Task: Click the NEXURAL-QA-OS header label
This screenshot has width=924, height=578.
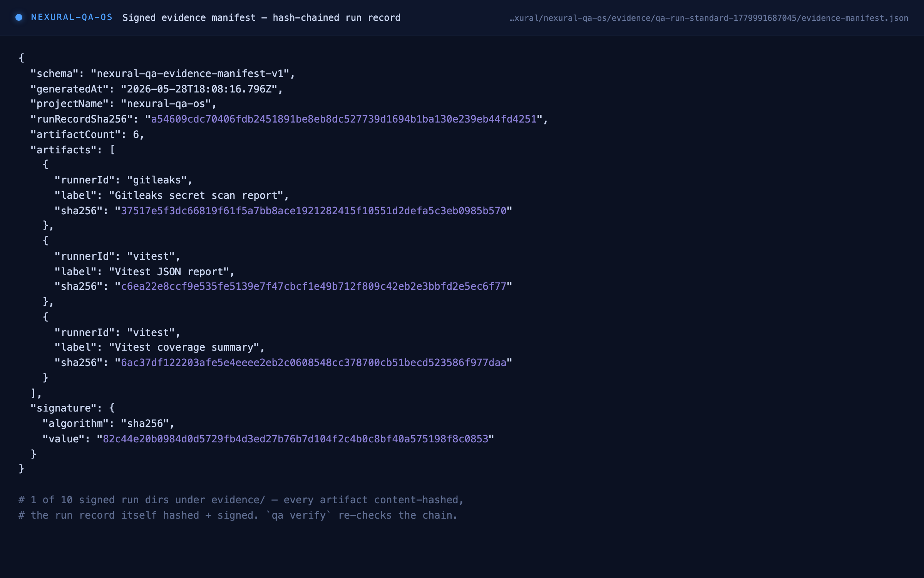Action: 72,17
